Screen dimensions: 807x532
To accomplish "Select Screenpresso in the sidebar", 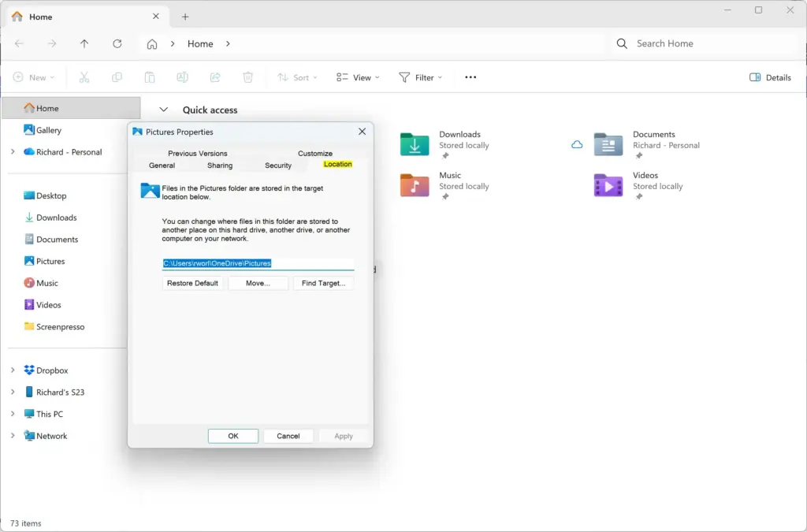I will (60, 327).
